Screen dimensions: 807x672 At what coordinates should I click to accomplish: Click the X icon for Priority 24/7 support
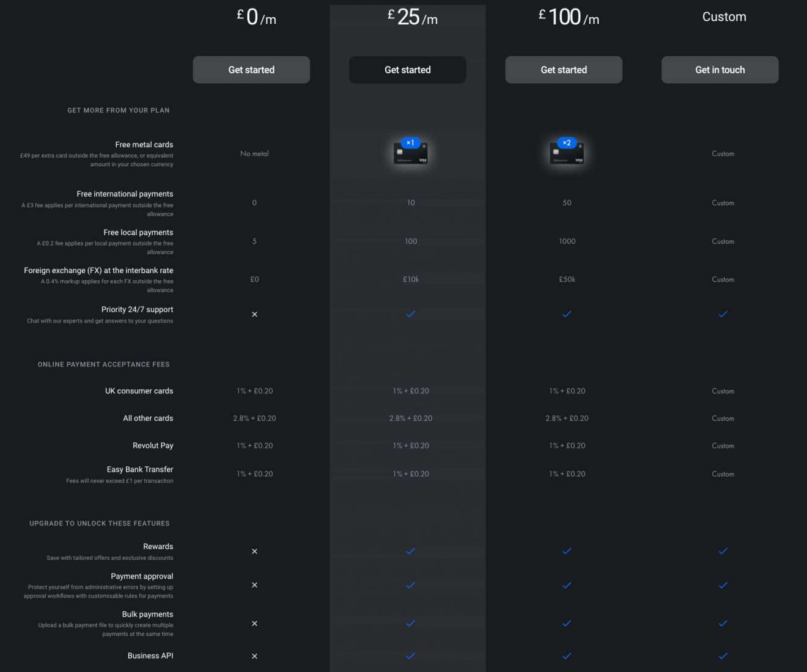tap(254, 314)
